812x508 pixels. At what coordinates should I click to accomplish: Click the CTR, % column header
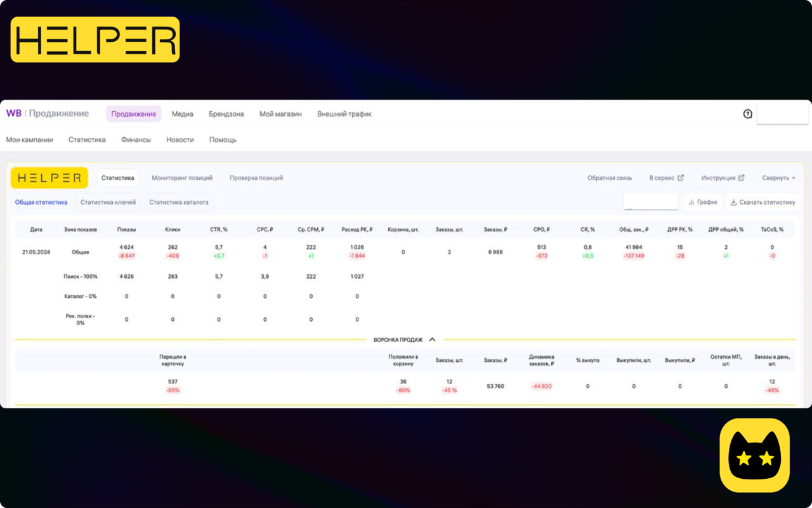coord(219,229)
